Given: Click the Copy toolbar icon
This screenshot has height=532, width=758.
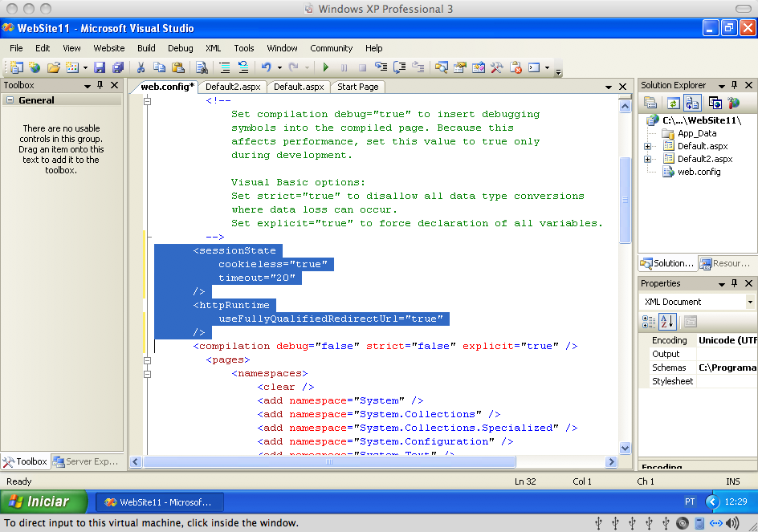Looking at the screenshot, I should coord(159,67).
